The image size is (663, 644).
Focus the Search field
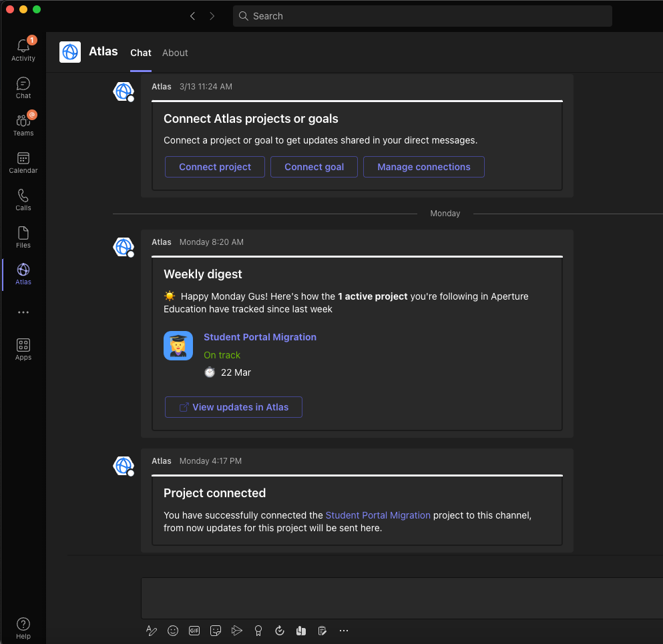(423, 16)
